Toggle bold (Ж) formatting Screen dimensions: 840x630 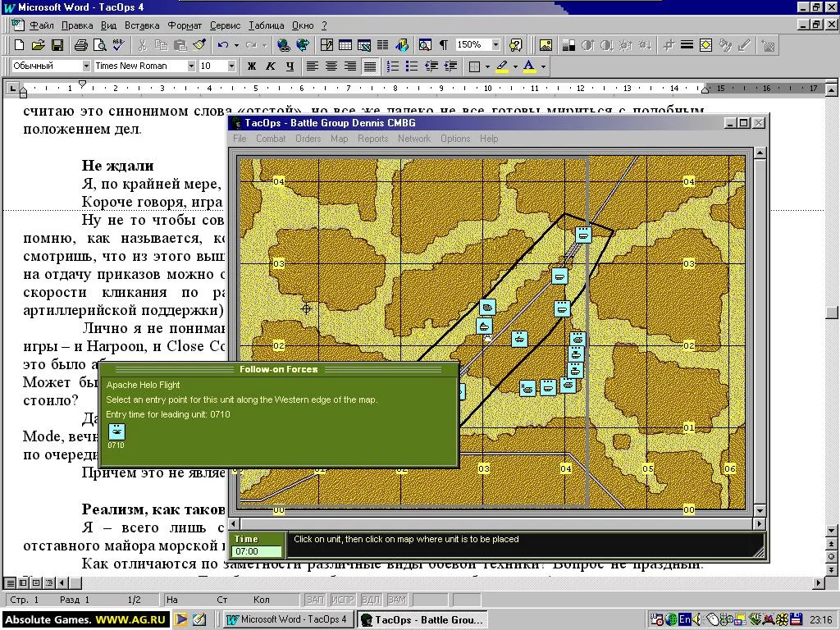251,66
